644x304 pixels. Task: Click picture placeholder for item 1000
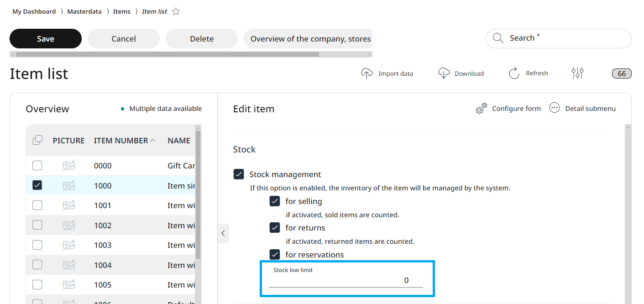tap(68, 185)
